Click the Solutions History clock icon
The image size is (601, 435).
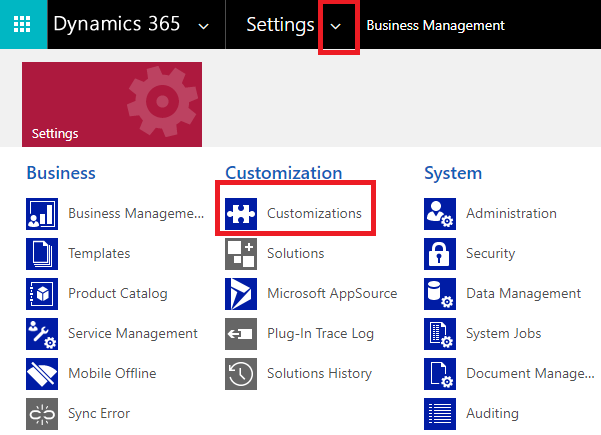point(241,374)
